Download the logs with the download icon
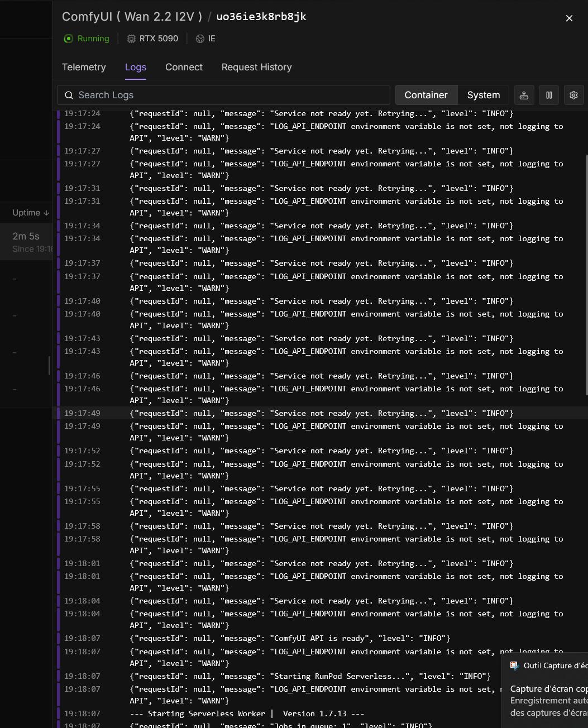Image resolution: width=588 pixels, height=728 pixels. (x=524, y=95)
